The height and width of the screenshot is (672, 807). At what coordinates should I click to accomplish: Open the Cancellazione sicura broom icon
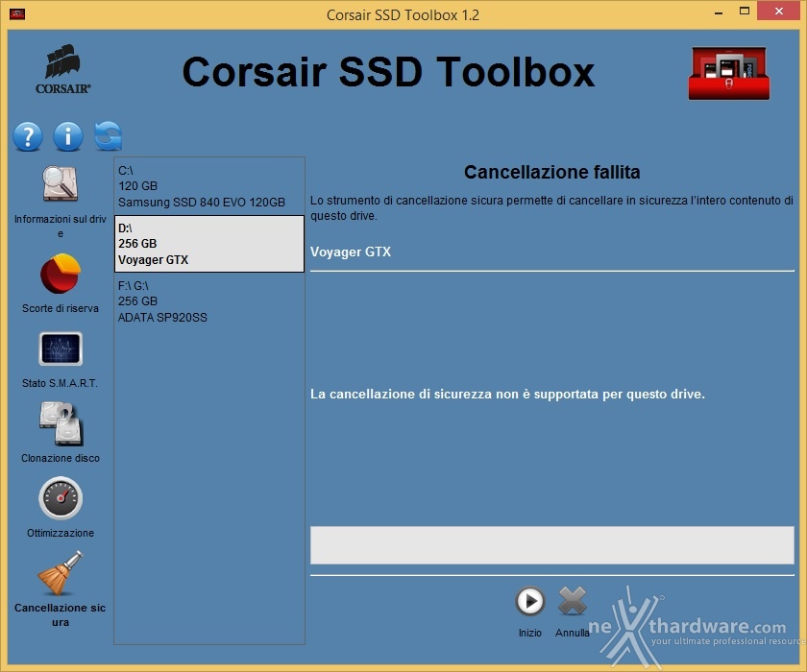[61, 573]
